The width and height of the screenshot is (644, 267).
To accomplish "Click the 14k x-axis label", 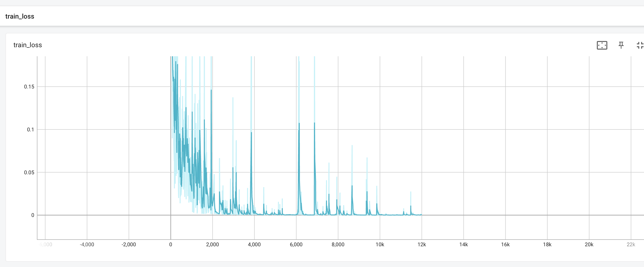I will click(463, 245).
